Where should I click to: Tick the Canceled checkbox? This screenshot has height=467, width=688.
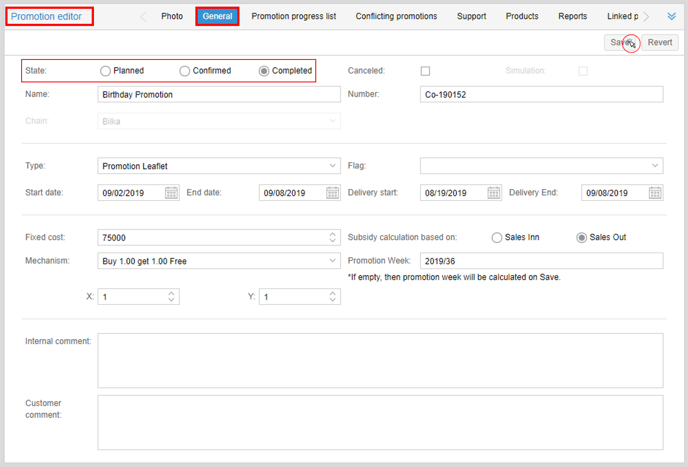(x=425, y=71)
